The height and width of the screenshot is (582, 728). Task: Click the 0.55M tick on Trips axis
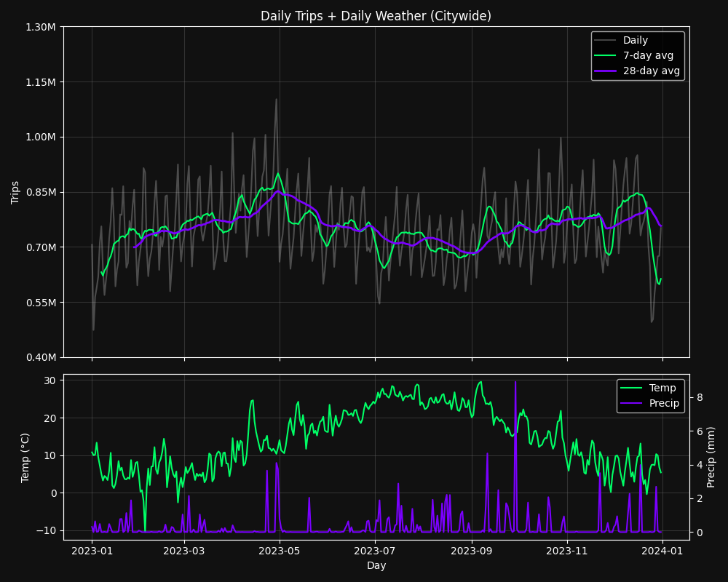(41, 303)
